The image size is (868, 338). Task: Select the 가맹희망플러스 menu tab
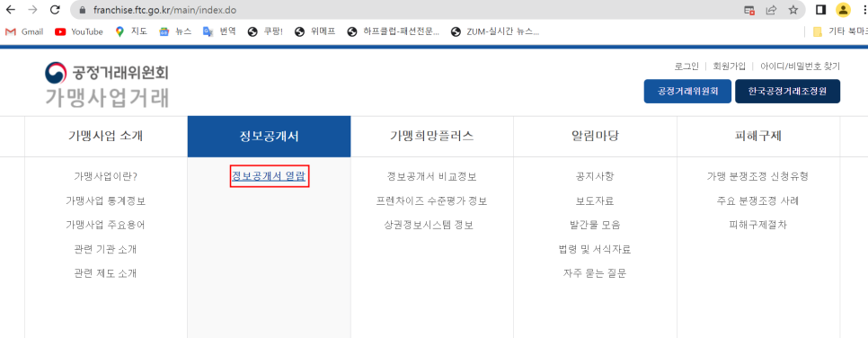click(x=432, y=137)
